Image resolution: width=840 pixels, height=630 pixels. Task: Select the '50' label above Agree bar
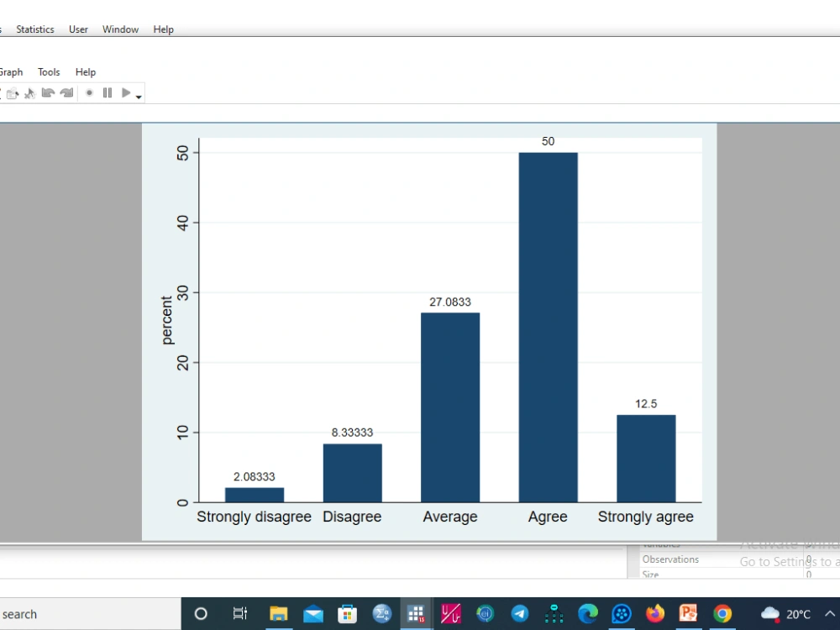coord(548,141)
